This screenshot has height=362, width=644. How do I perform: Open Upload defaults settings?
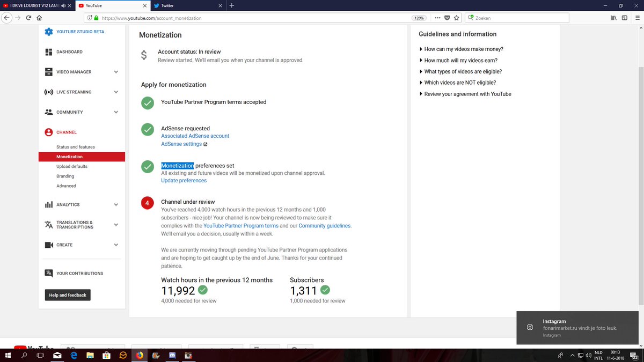72,166
